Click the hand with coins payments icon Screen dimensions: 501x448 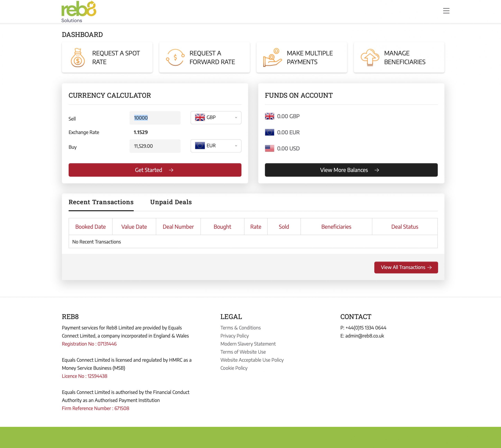272,57
